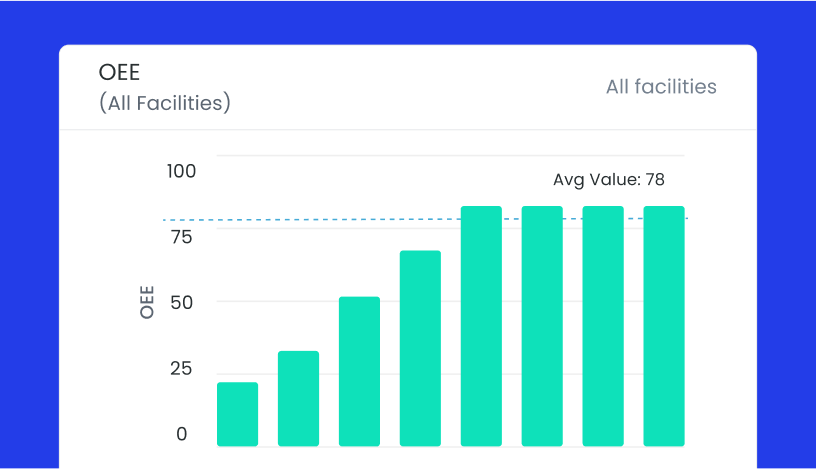Screen dimensions: 816x469
Task: Click the fifth bar in the chart
Action: (x=481, y=326)
